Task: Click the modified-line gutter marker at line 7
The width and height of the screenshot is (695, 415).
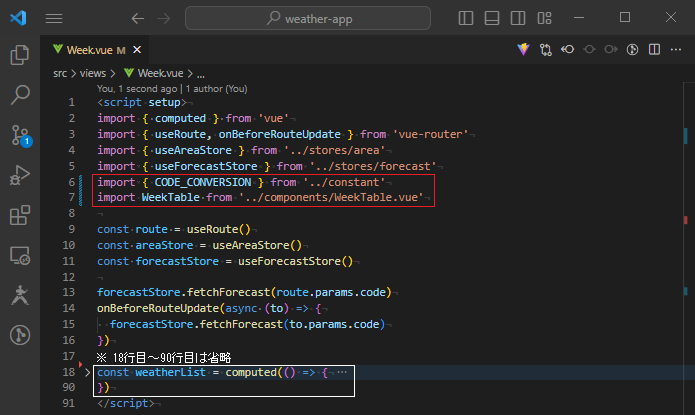Action: (81, 197)
